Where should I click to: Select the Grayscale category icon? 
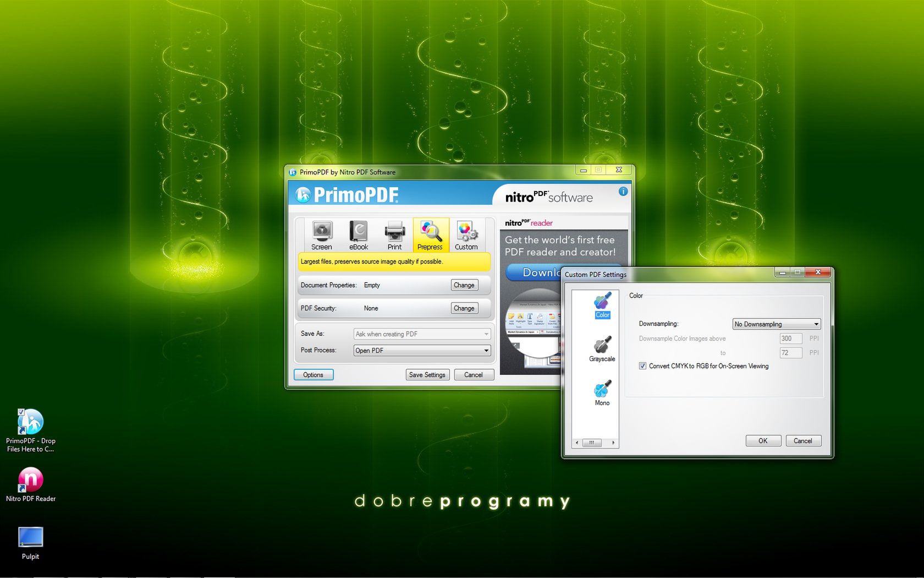tap(602, 350)
